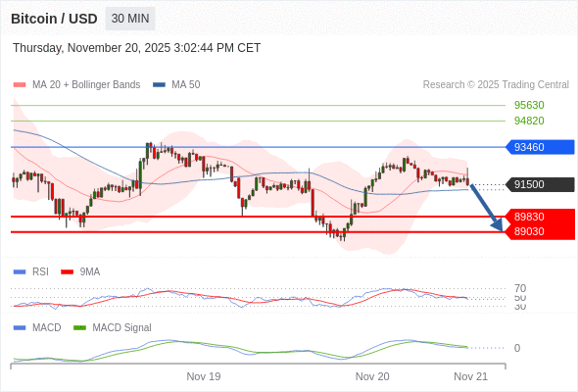The width and height of the screenshot is (578, 392).
Task: Click the 'RSI' legend label
Action: [40, 272]
